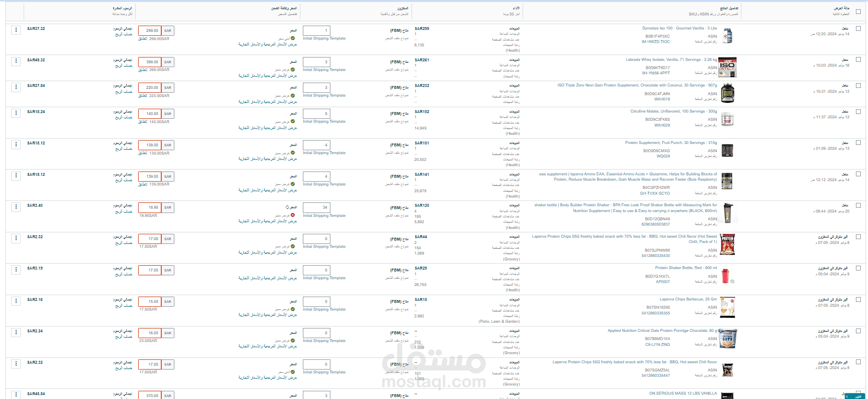Open ISO Triple Zero product thumbnail

tap(727, 93)
